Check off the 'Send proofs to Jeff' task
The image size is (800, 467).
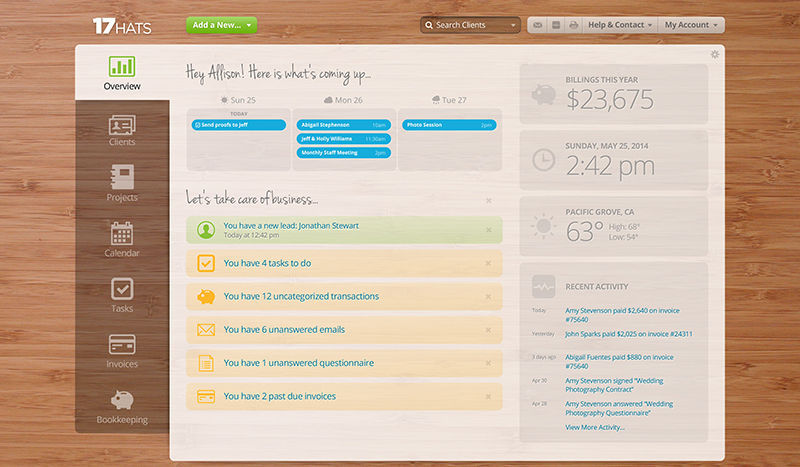pyautogui.click(x=198, y=125)
